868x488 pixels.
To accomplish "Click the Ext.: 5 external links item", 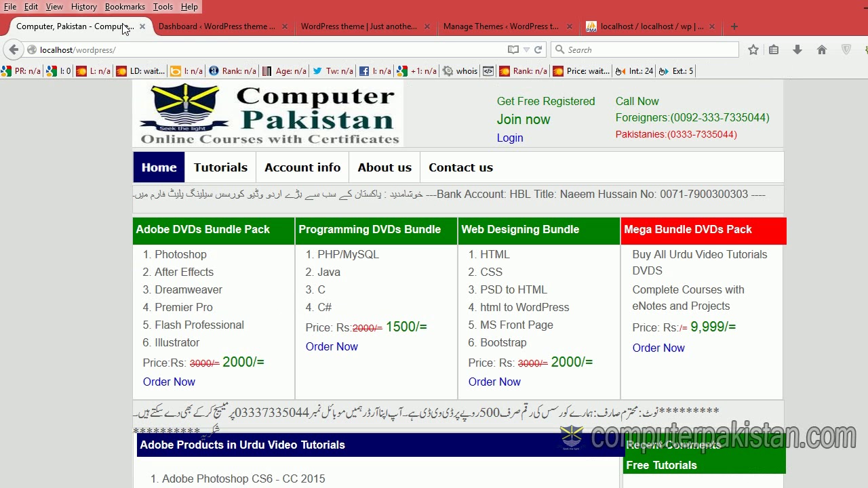I will coord(676,70).
